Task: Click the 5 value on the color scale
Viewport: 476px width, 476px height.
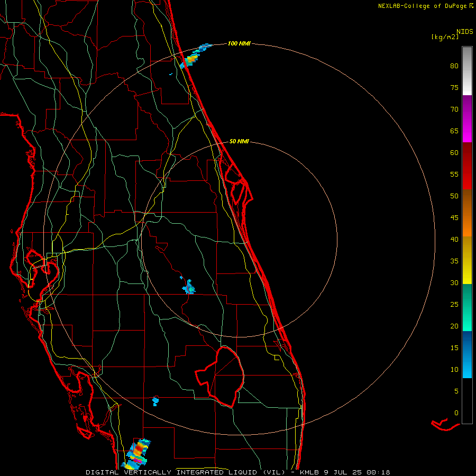Action: 456,391
